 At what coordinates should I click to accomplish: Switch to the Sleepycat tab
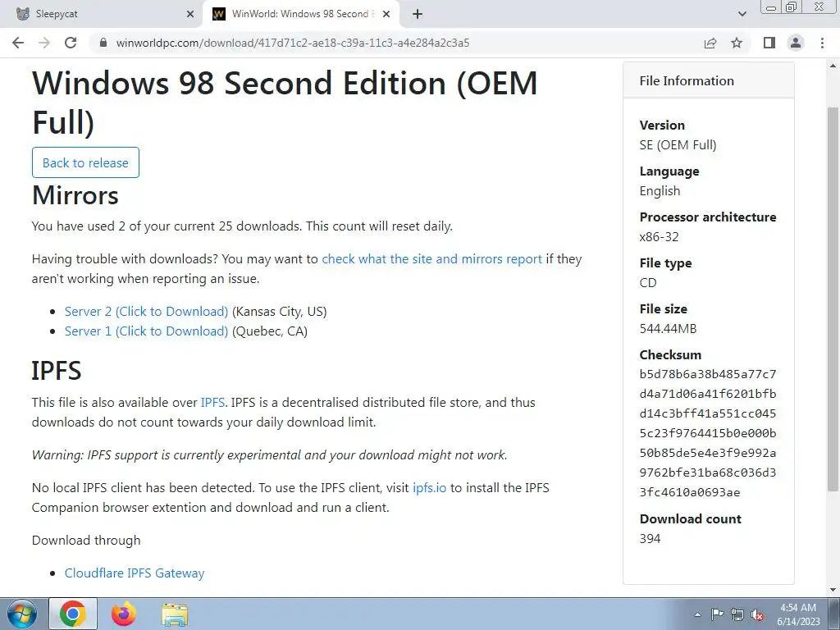(102, 14)
